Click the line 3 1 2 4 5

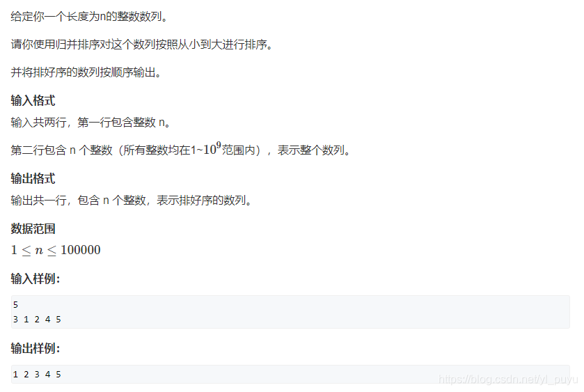(x=37, y=320)
